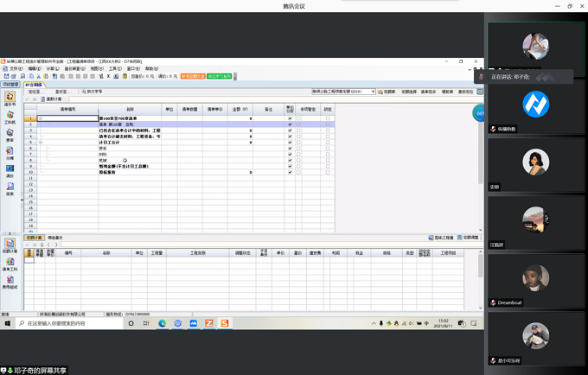Click the Sigma sum icon
588x375 pixels.
point(108,76)
